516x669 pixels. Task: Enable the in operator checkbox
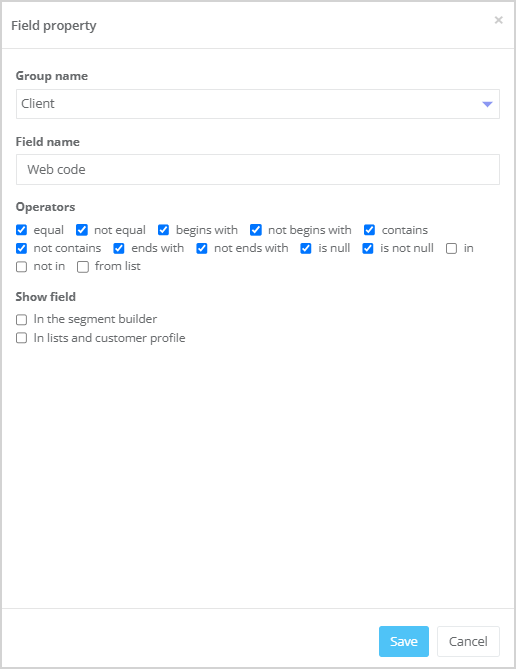[x=451, y=248]
